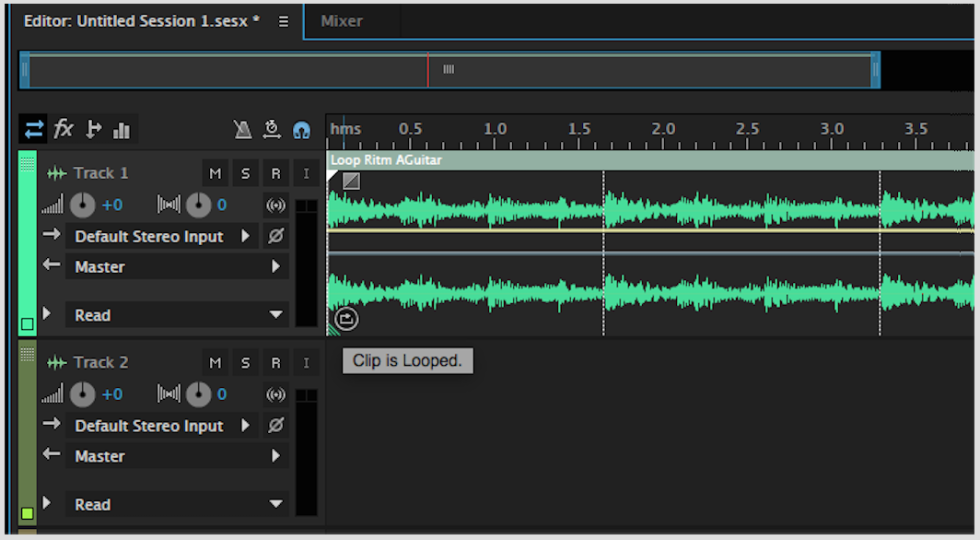
Task: Click the clip loop icon
Action: click(346, 319)
